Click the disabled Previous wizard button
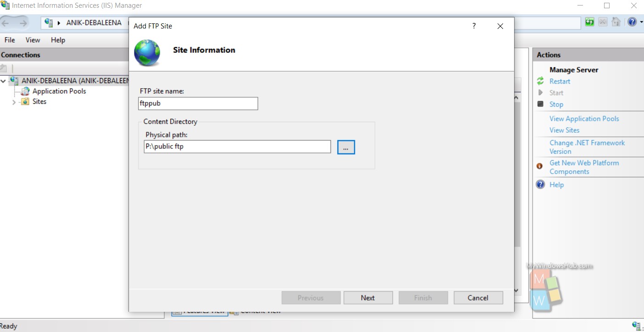The height and width of the screenshot is (332, 644). [311, 298]
